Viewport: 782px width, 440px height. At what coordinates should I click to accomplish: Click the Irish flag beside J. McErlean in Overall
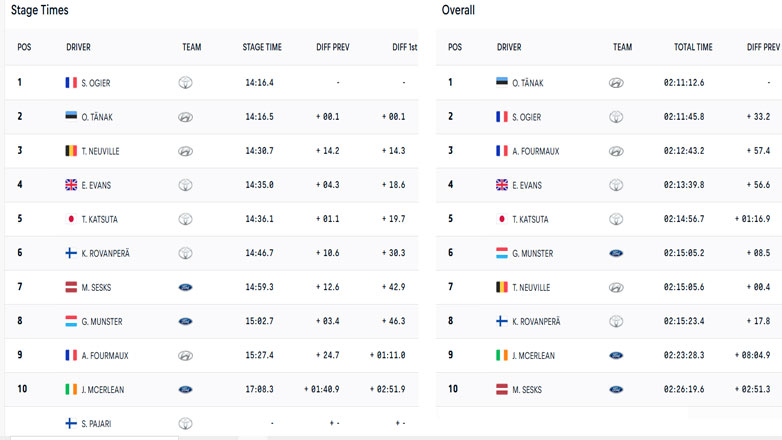coord(502,355)
